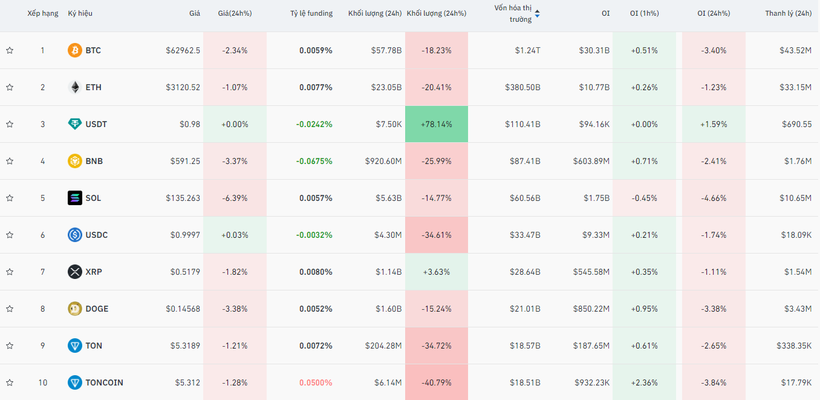
Task: Sort by Tỷ lệ funding header
Action: [x=312, y=14]
